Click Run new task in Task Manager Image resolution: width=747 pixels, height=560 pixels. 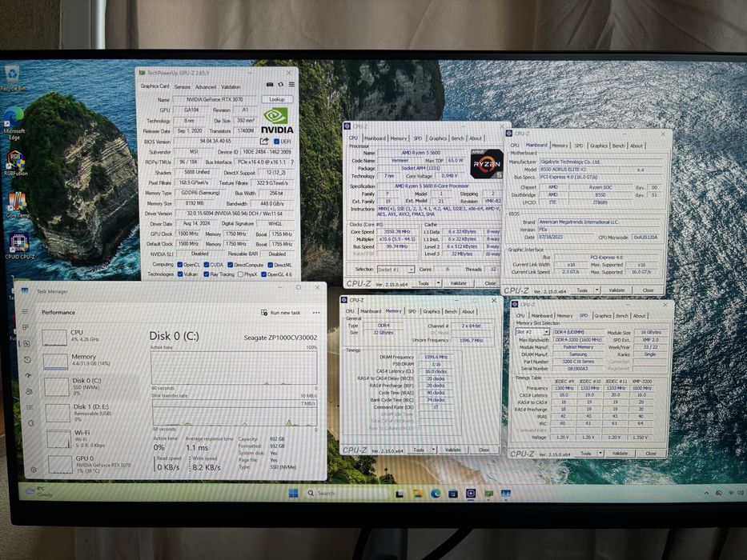[280, 313]
